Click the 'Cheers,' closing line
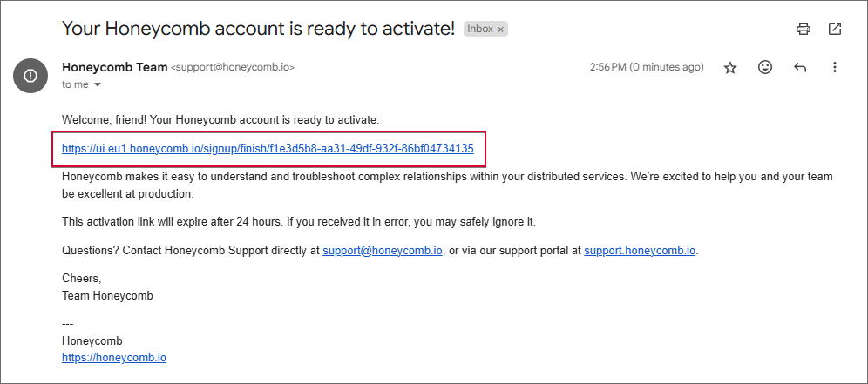Image resolution: width=868 pixels, height=384 pixels. click(82, 279)
